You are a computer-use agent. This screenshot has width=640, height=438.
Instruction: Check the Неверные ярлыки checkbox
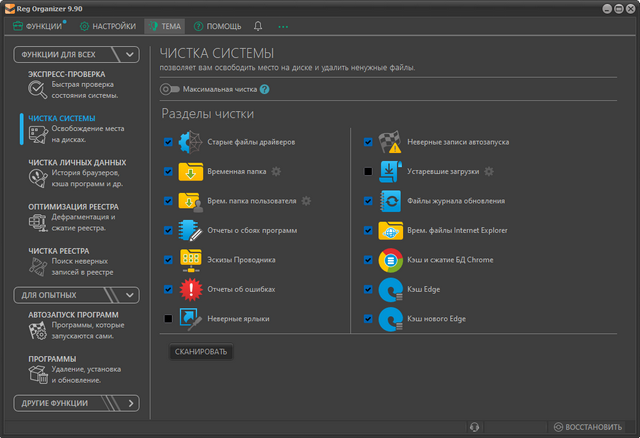click(168, 319)
